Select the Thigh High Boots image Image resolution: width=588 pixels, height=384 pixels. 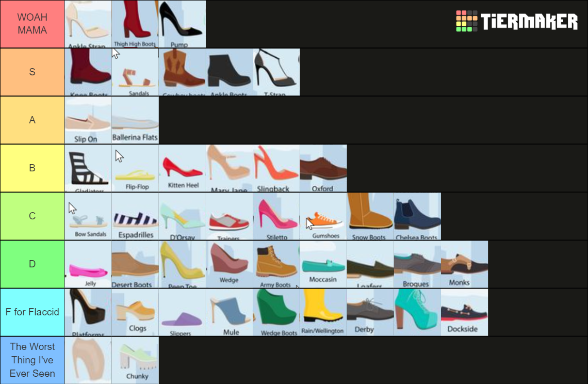coord(135,23)
